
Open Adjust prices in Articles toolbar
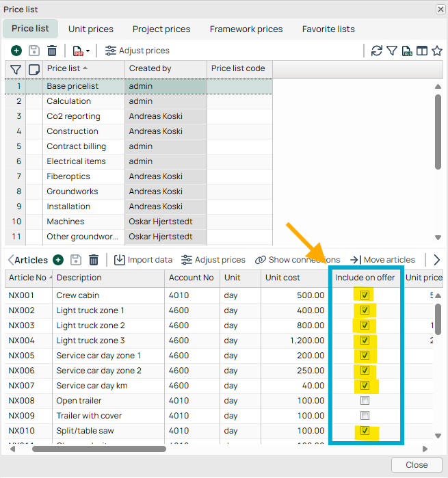(213, 260)
